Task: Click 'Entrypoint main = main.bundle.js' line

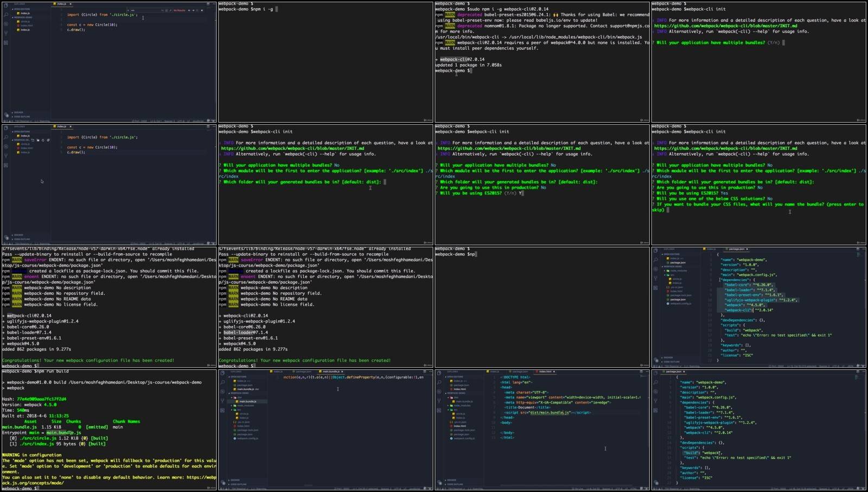Action: [41, 433]
